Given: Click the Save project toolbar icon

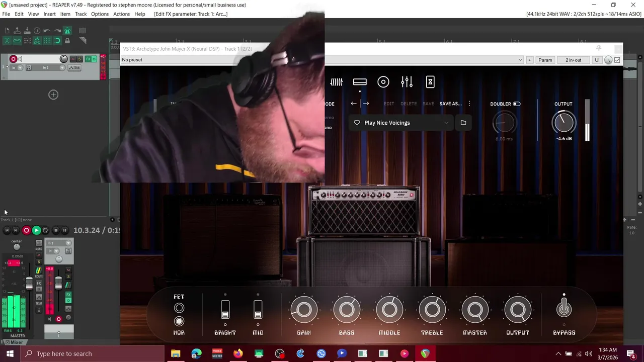Looking at the screenshot, I should coord(27,31).
